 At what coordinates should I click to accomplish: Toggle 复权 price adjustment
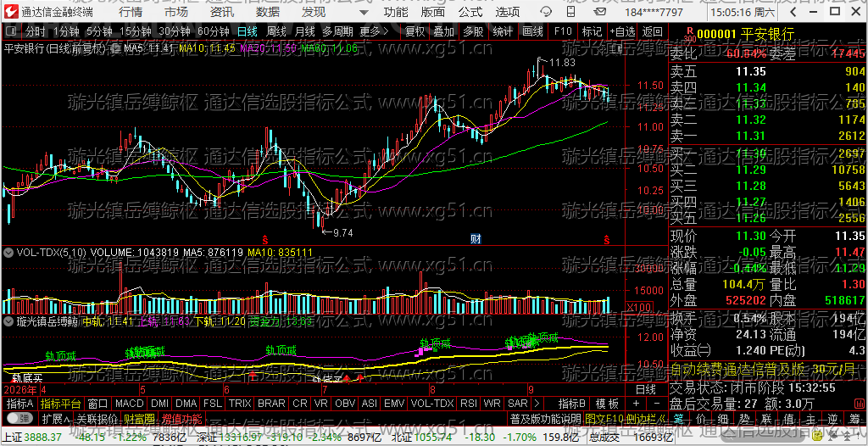click(x=415, y=31)
